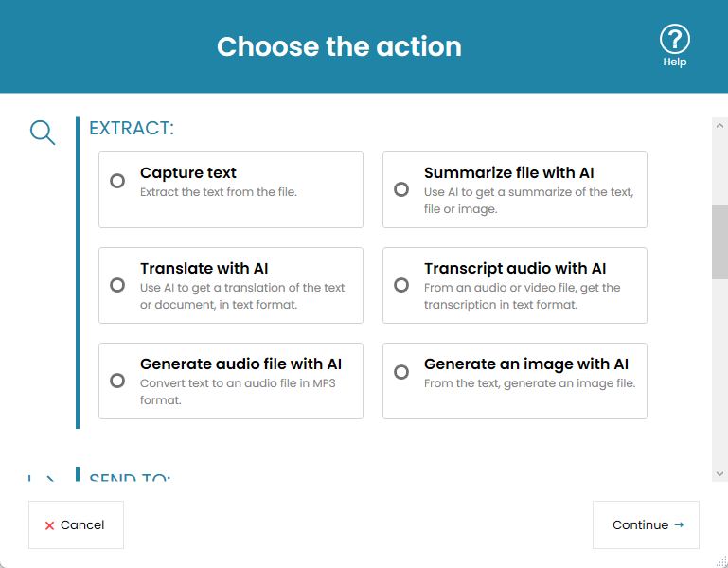728x568 pixels.
Task: Select the Translate with AI radio button
Action: (117, 285)
